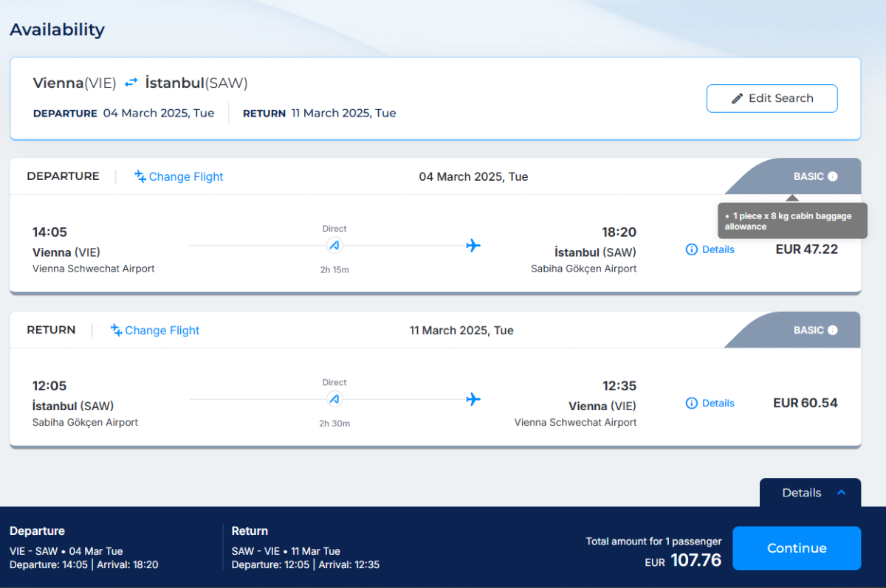View Details of the İstanbul to Vienna flight
The image size is (886, 588).
pos(718,403)
